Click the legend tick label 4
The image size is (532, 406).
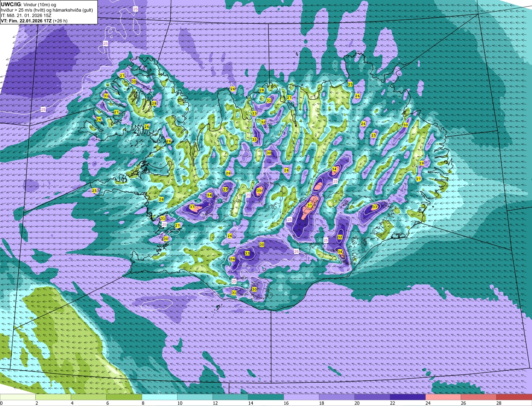pyautogui.click(x=72, y=403)
